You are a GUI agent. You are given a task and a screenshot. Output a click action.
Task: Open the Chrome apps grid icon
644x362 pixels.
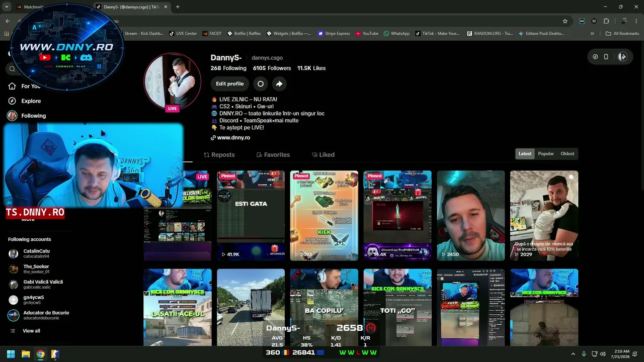[7, 34]
